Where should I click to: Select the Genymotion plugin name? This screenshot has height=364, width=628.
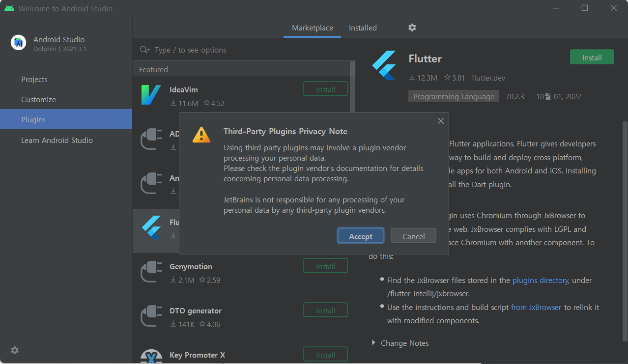191,266
